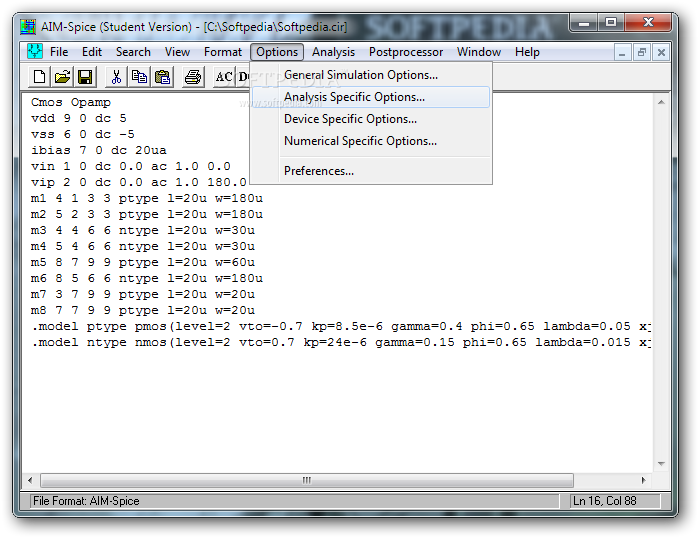Click the 'Ln 16, Col 88' status indicator
Image resolution: width=699 pixels, height=538 pixels.
point(604,501)
